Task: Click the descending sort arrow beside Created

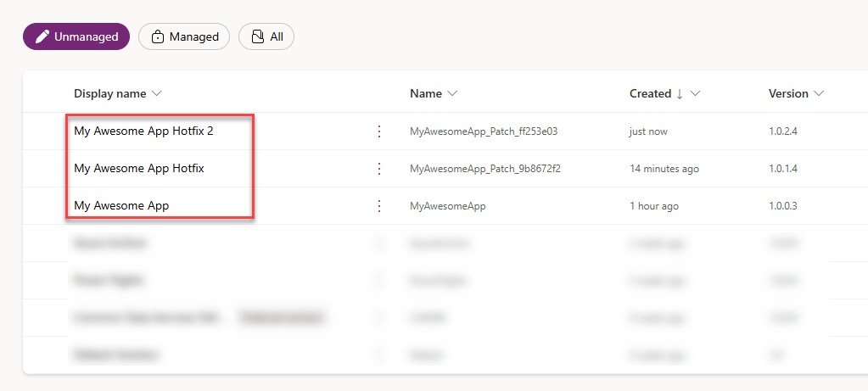Action: point(680,94)
